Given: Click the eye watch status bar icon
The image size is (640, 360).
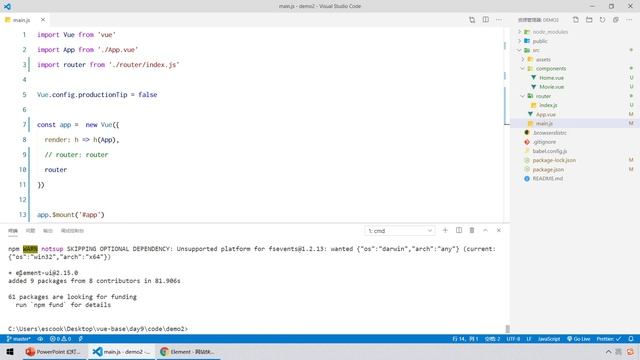Looking at the screenshot, I should 40,339.
